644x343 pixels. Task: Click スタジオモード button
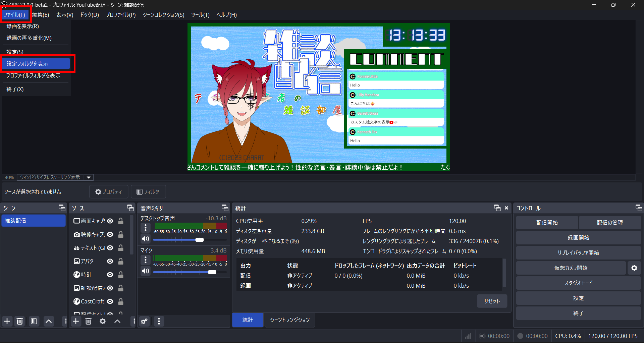click(579, 283)
